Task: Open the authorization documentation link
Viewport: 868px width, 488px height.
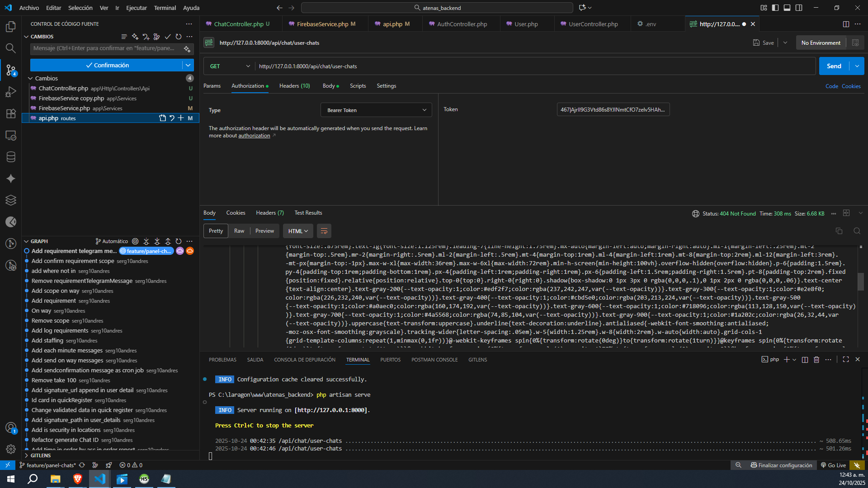Action: (254, 136)
